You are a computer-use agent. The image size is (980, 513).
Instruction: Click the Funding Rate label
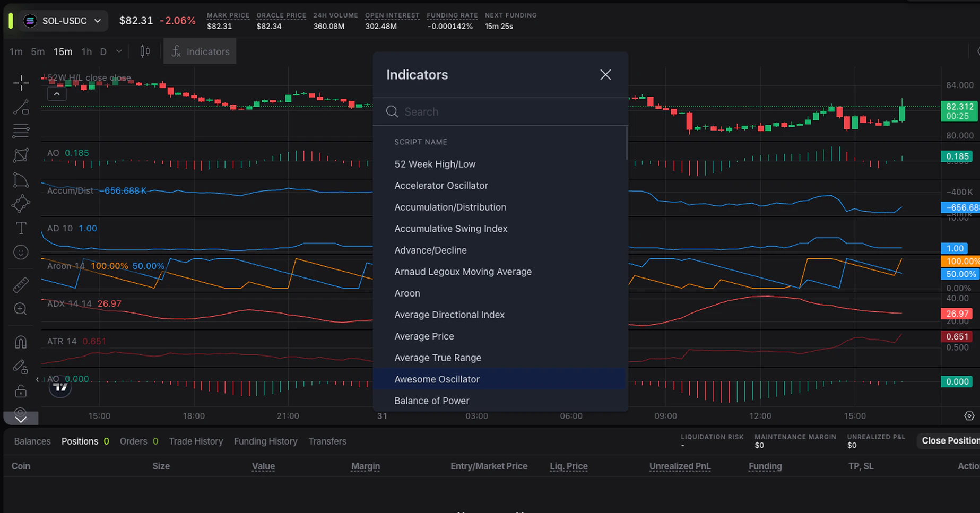tap(452, 15)
